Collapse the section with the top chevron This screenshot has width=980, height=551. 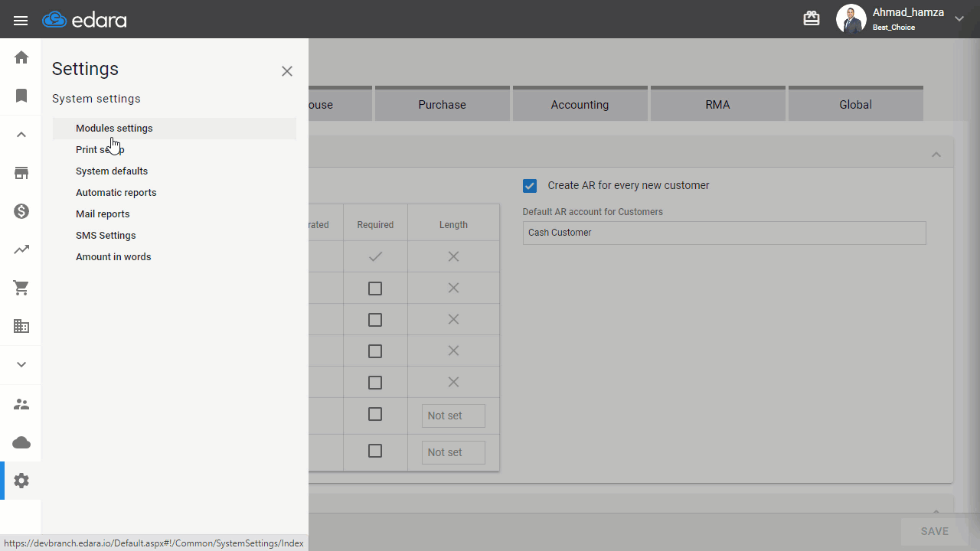936,155
